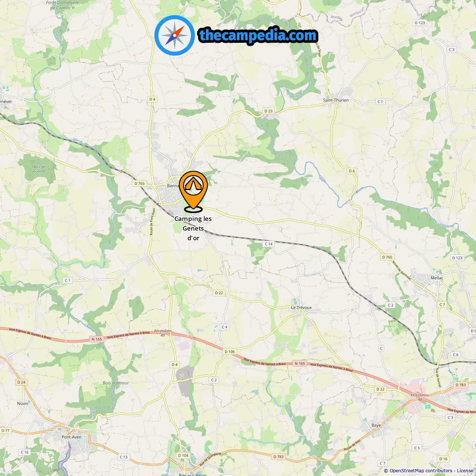
Task: Click the C 14 road shield
Action: point(268,244)
